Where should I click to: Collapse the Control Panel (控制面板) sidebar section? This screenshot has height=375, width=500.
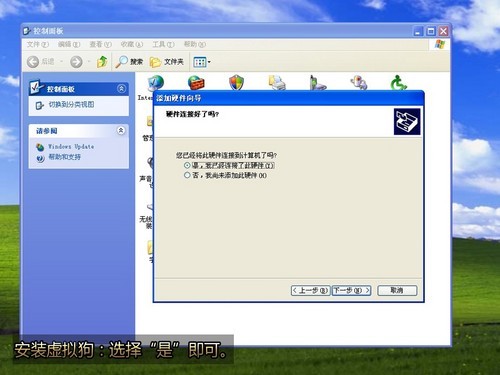[121, 89]
